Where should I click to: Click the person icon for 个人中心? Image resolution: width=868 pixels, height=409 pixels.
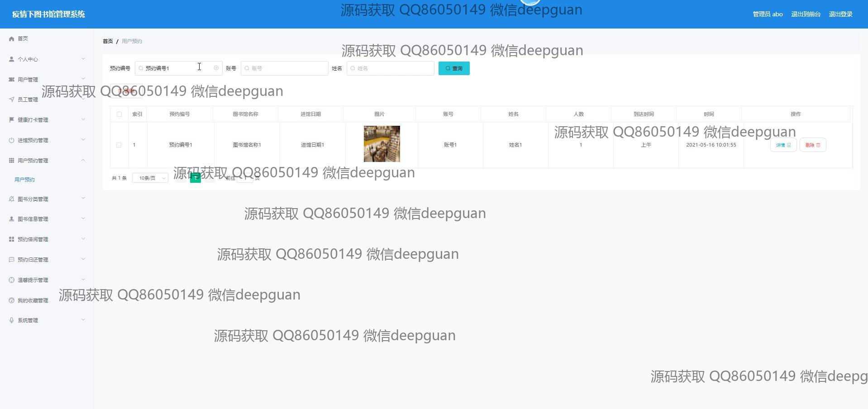(x=11, y=59)
